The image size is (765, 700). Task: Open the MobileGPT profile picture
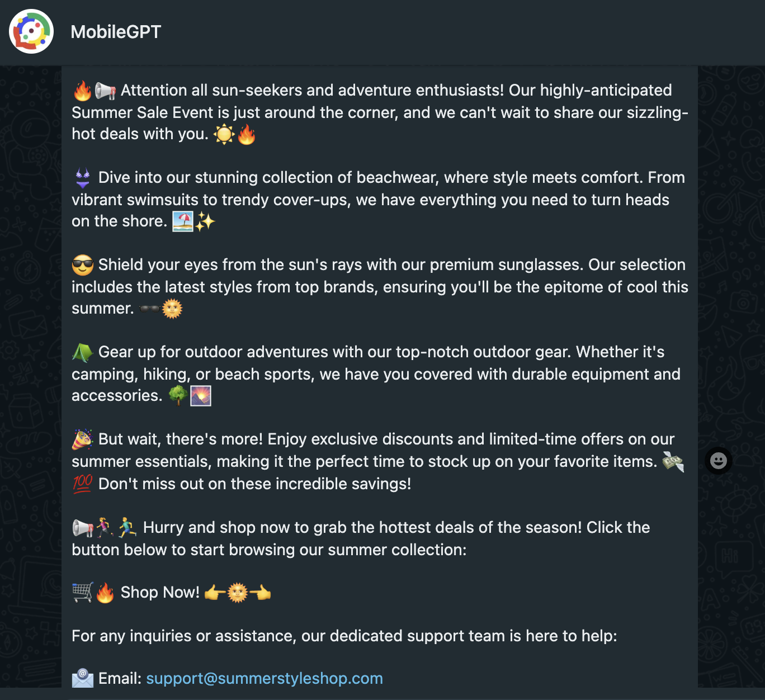click(x=31, y=32)
